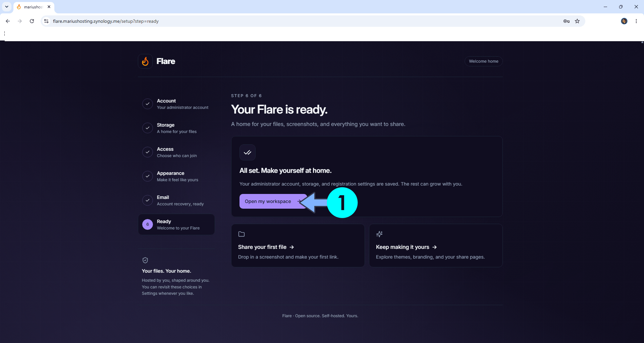Click the Flare flame logo icon
Image resolution: width=644 pixels, height=343 pixels.
pyautogui.click(x=145, y=61)
